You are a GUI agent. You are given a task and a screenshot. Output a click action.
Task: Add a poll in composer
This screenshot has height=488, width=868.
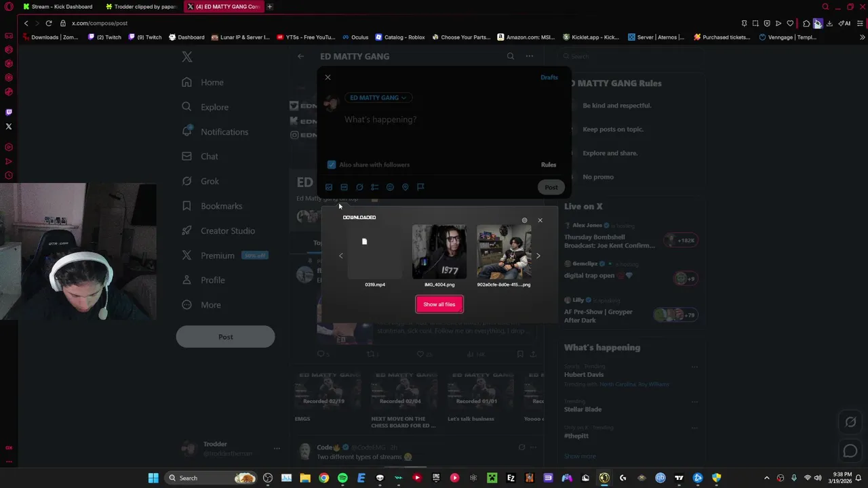click(374, 187)
